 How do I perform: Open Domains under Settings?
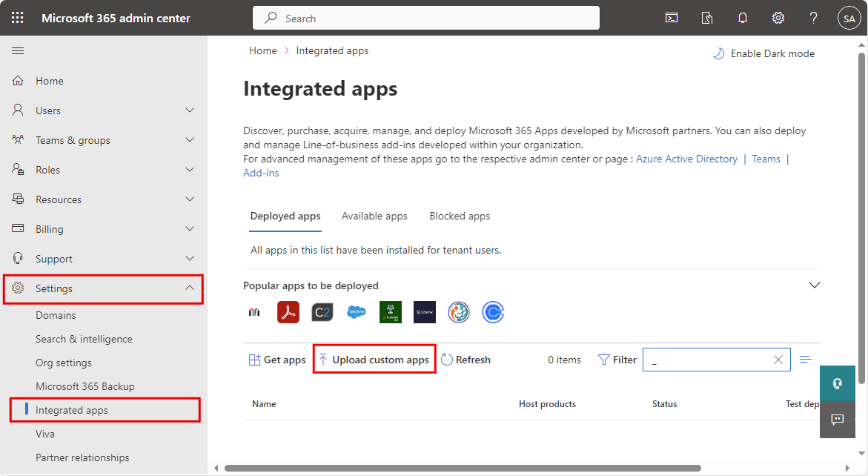pyautogui.click(x=56, y=315)
